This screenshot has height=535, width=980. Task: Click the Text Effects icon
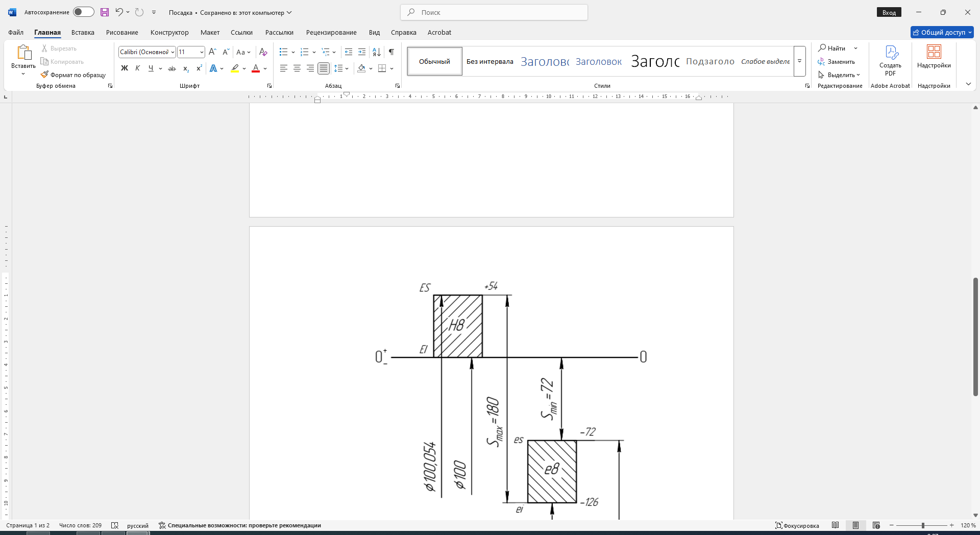click(x=213, y=68)
